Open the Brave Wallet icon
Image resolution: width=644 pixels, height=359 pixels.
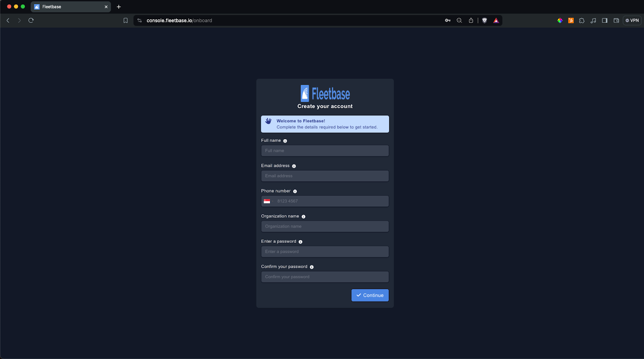pos(616,21)
